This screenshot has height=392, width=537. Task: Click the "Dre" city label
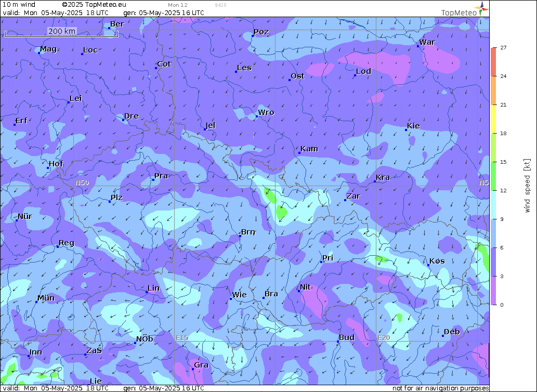click(132, 116)
